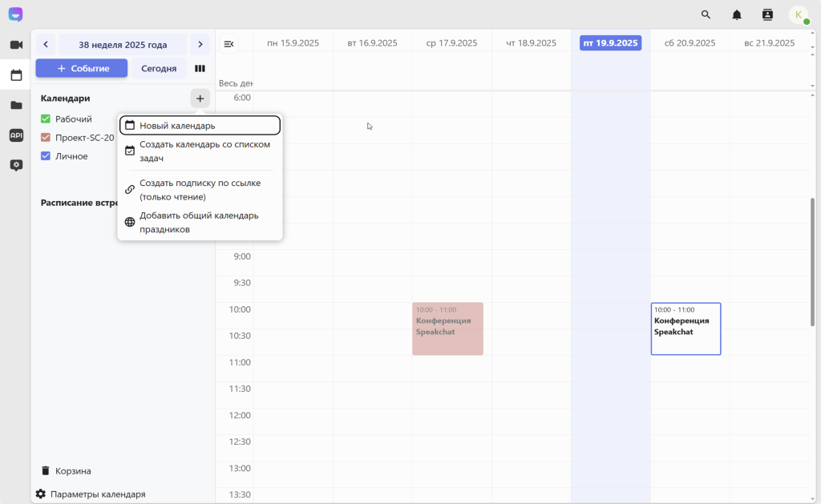Image resolution: width=821 pixels, height=504 pixels.
Task: Uncheck the Рабочий calendar checkbox
Action: coord(46,119)
